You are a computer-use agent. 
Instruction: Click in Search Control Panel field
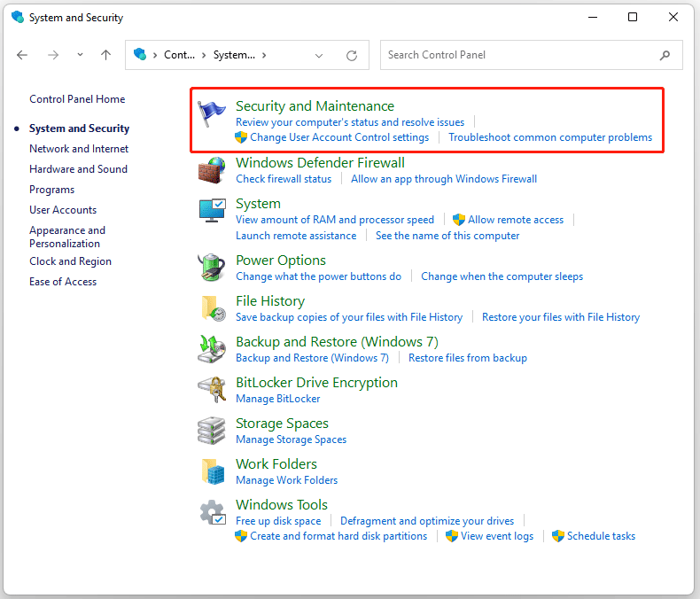[x=532, y=55]
